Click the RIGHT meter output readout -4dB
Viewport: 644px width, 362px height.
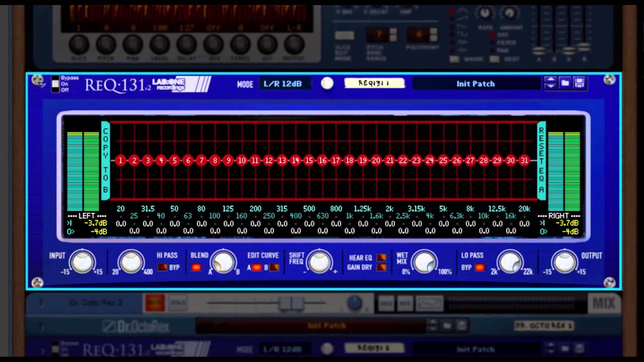click(570, 232)
